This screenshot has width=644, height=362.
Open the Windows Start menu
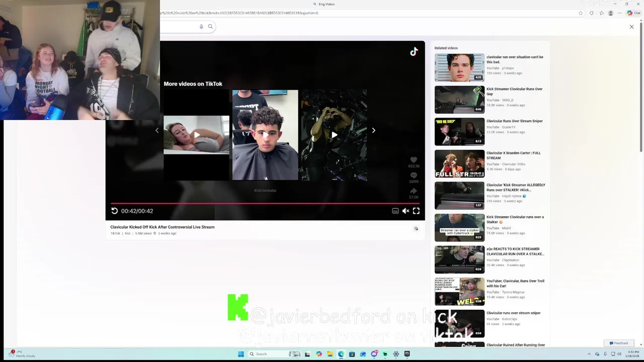[240, 354]
